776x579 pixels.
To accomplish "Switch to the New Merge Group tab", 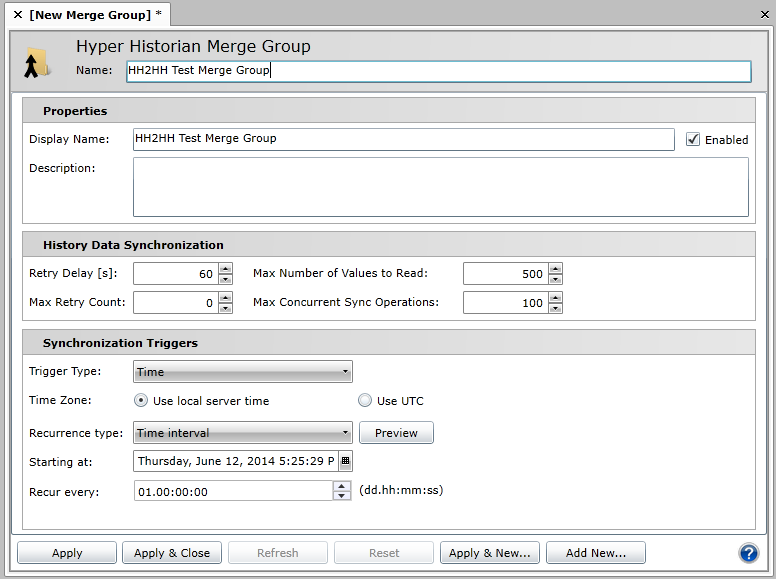I will [90, 14].
